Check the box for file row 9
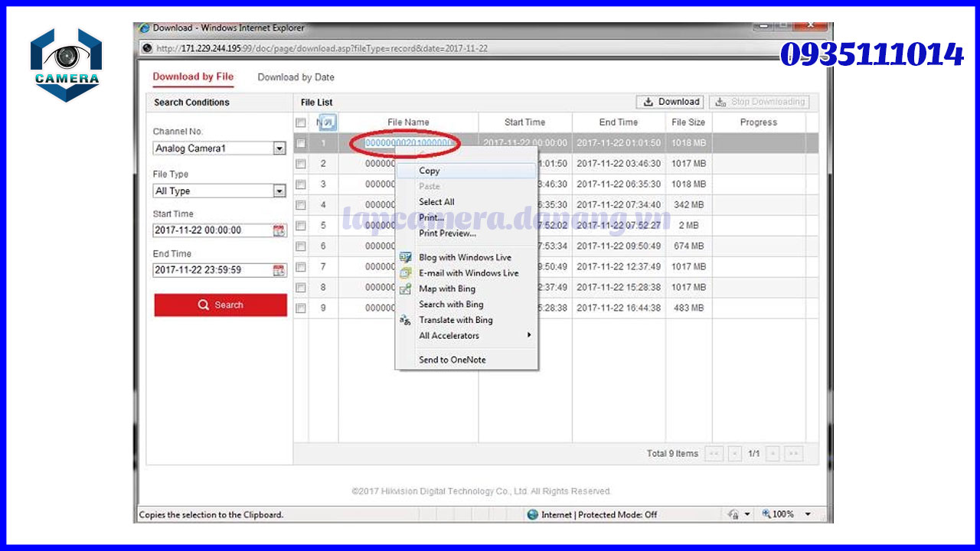 [x=301, y=308]
